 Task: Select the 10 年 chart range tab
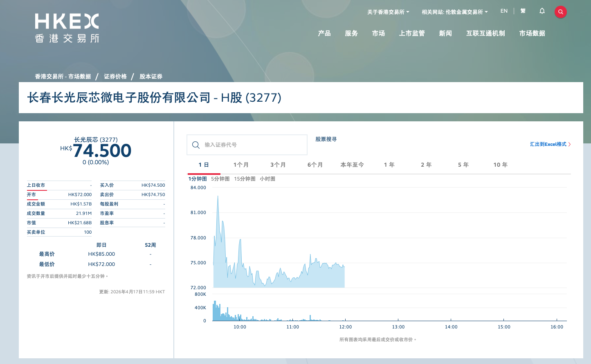pyautogui.click(x=500, y=165)
